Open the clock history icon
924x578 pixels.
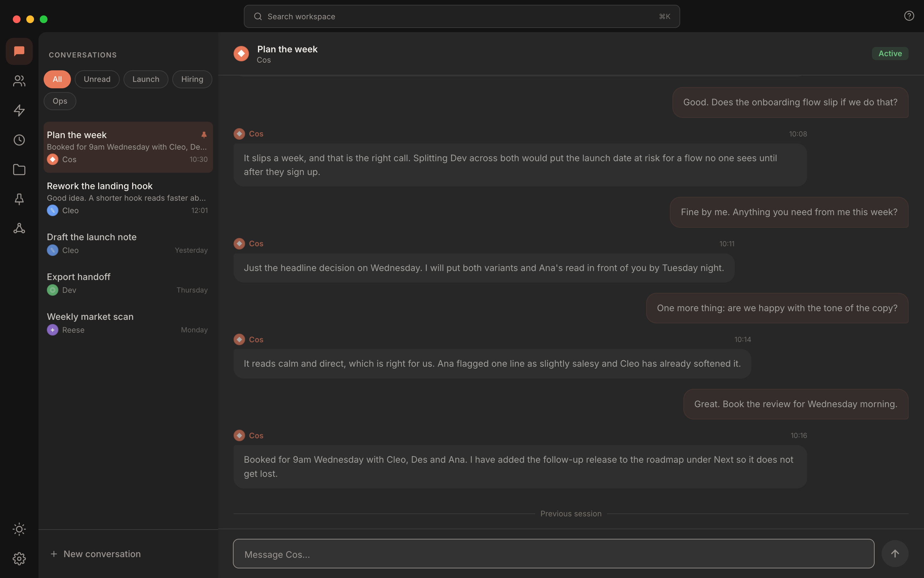pos(19,140)
